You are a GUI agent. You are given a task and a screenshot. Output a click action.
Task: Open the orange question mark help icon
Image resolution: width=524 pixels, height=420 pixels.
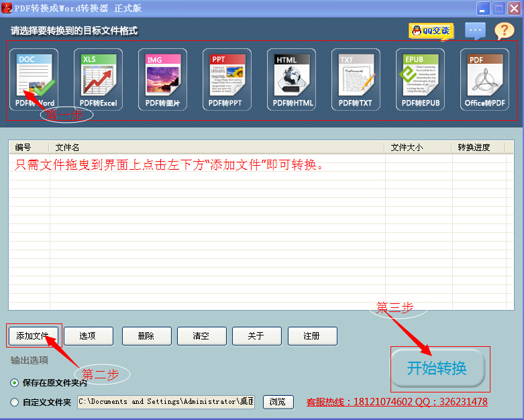(505, 31)
